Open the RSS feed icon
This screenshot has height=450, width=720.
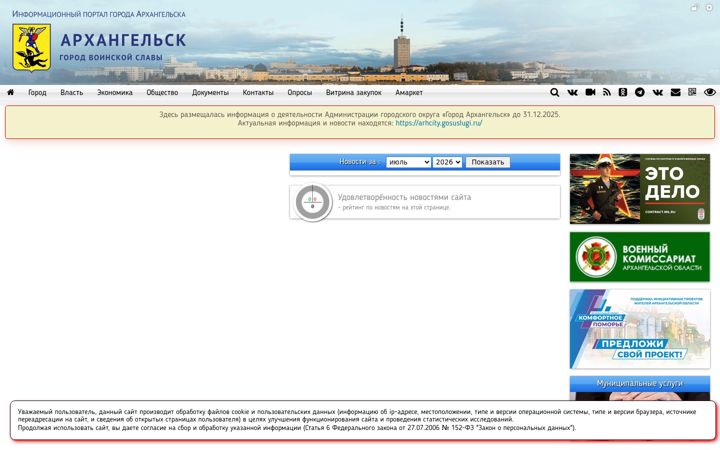tap(607, 93)
